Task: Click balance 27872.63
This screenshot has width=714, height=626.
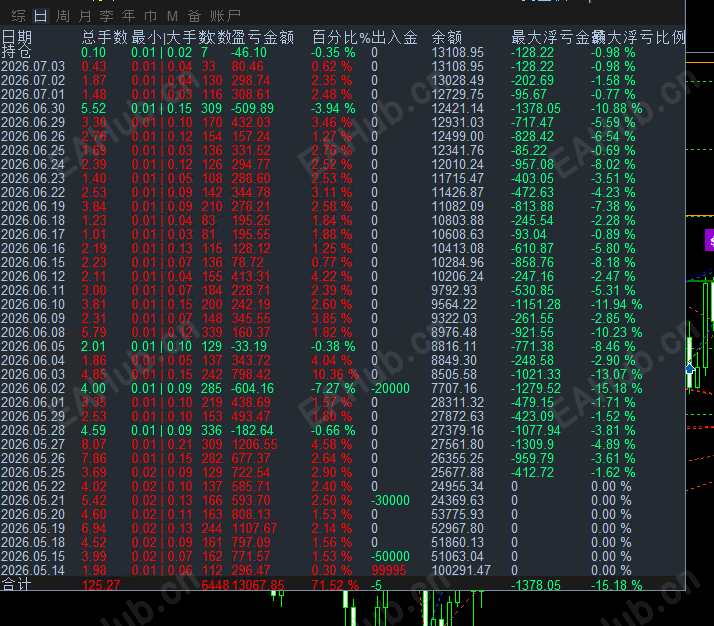Action: 458,417
